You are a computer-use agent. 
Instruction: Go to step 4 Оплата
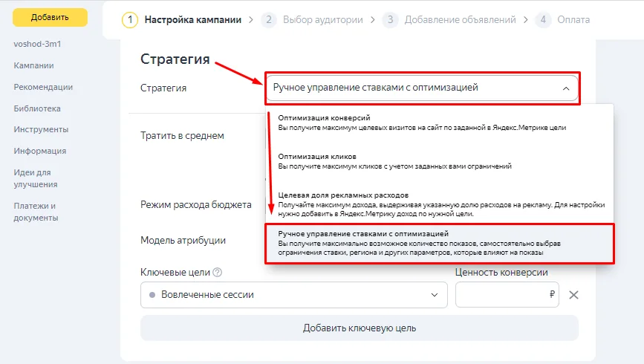tap(563, 20)
